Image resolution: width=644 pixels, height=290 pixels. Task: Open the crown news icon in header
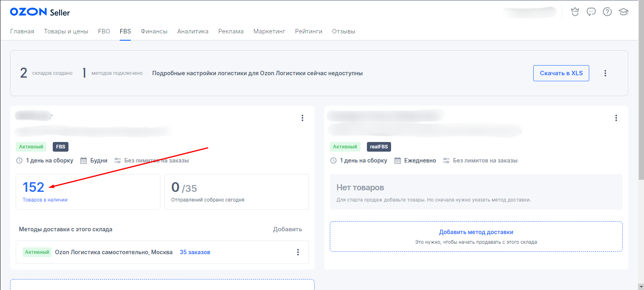pos(575,12)
